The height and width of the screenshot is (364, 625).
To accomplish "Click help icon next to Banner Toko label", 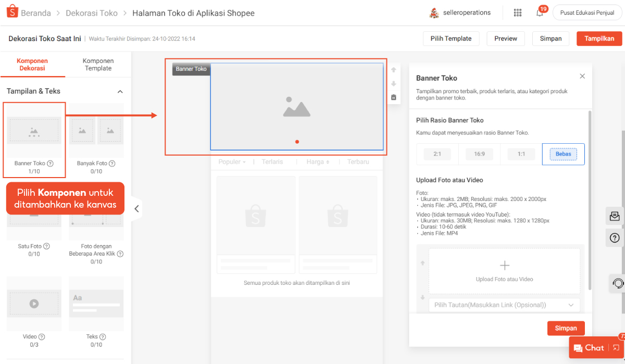I will click(x=51, y=164).
